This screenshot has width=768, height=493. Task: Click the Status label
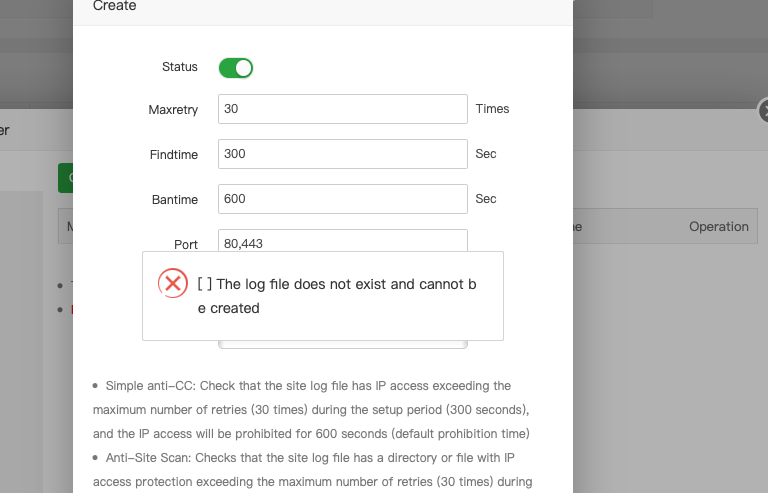coord(180,67)
